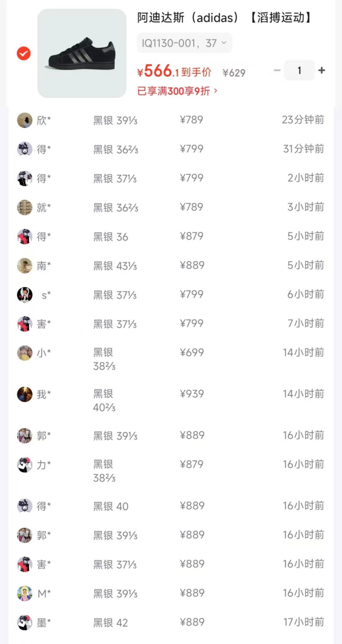
Task: Tap the avatar of user 小*
Action: [25, 353]
